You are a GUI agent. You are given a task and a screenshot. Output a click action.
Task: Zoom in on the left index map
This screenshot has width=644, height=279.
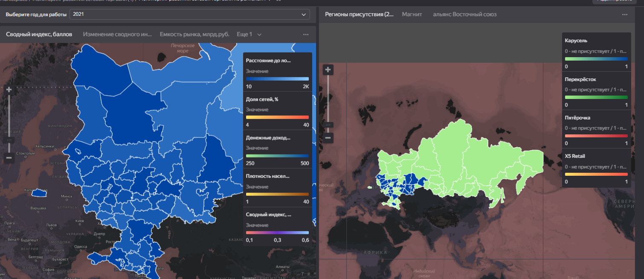coord(9,90)
